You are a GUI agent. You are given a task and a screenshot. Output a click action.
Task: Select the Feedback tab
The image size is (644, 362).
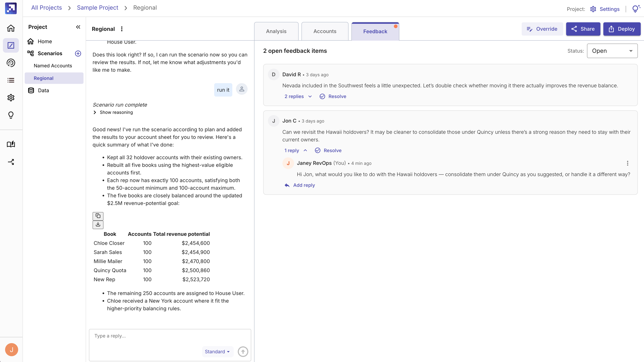pyautogui.click(x=375, y=31)
